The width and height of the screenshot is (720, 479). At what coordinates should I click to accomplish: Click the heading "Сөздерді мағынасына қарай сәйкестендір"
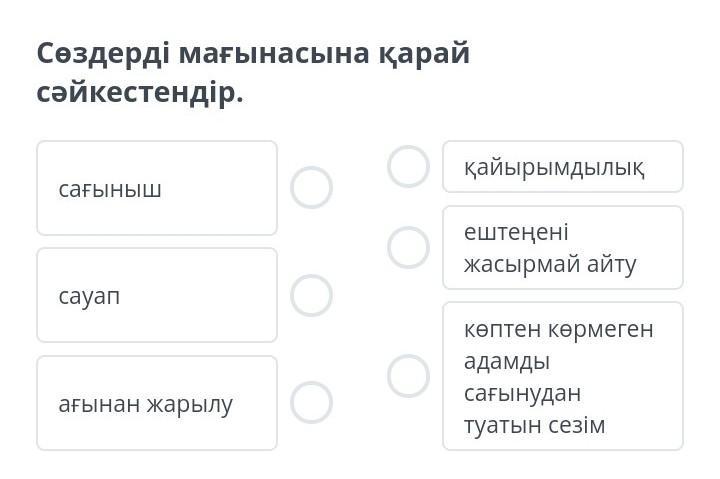pyautogui.click(x=254, y=73)
